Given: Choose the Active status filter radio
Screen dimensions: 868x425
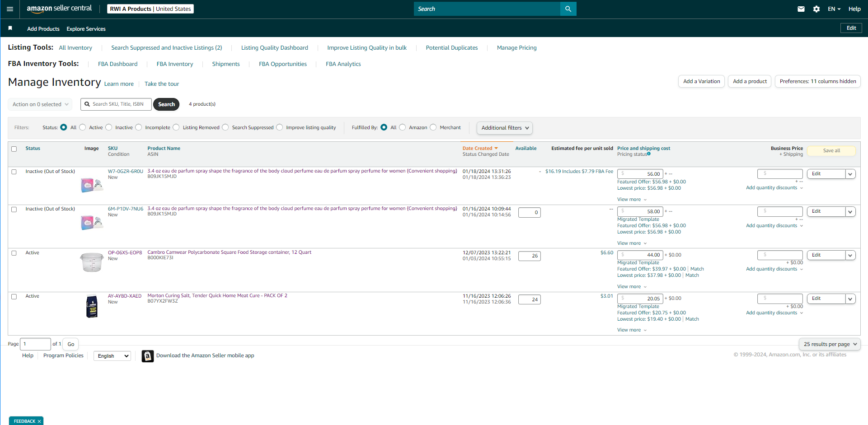Looking at the screenshot, I should [82, 127].
